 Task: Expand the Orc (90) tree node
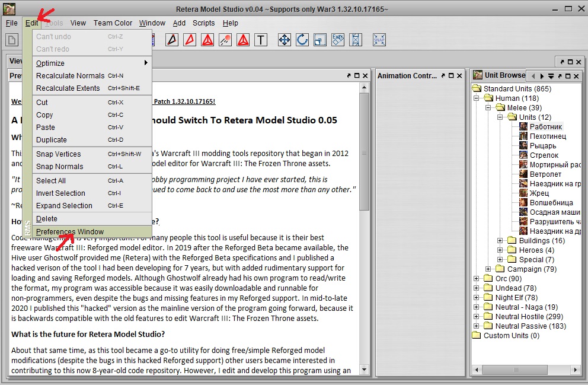click(477, 279)
